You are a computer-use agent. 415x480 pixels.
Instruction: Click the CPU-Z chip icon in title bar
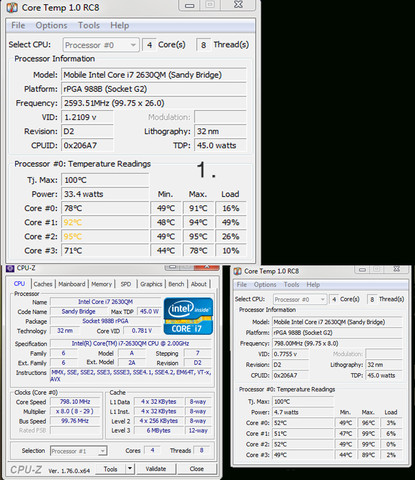[10, 268]
